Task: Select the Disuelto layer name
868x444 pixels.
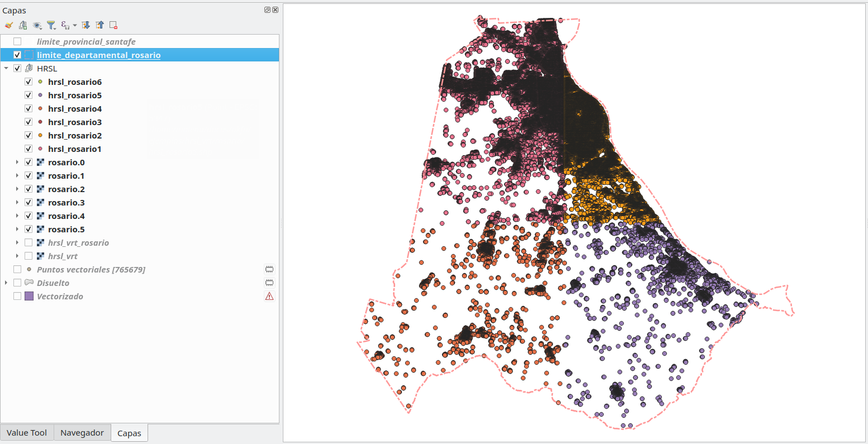Action: coord(53,283)
